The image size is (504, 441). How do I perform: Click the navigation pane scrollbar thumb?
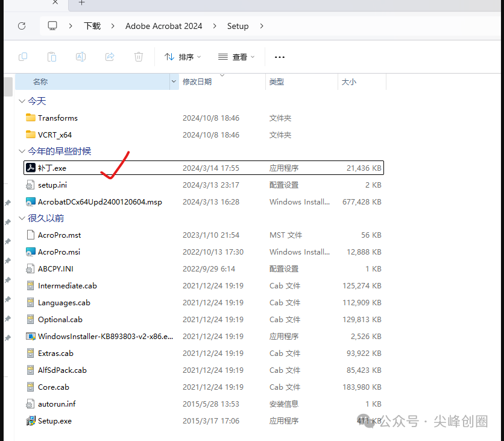(8, 86)
